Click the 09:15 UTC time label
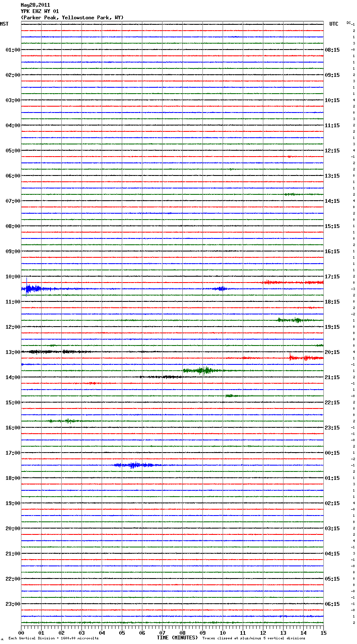357x644 pixels. pos(332,75)
